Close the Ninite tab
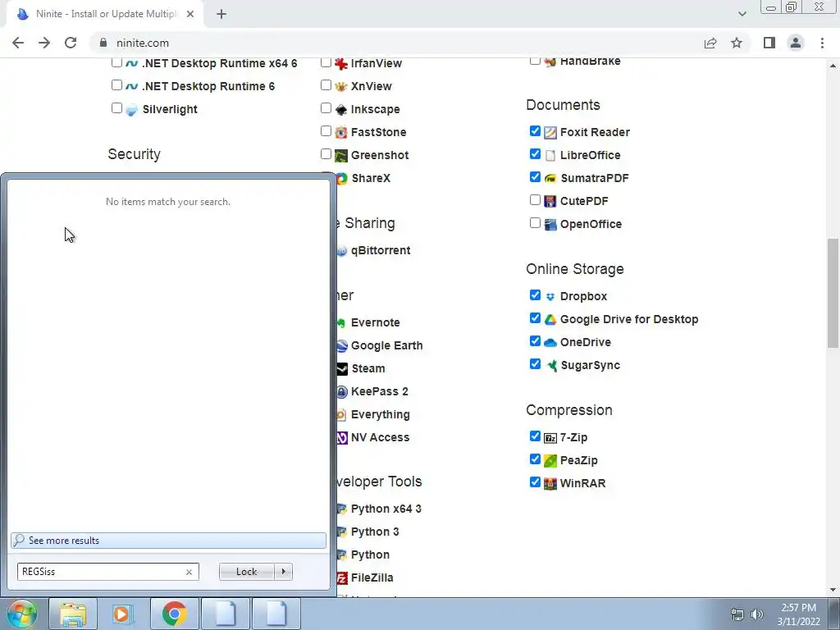 pos(190,15)
